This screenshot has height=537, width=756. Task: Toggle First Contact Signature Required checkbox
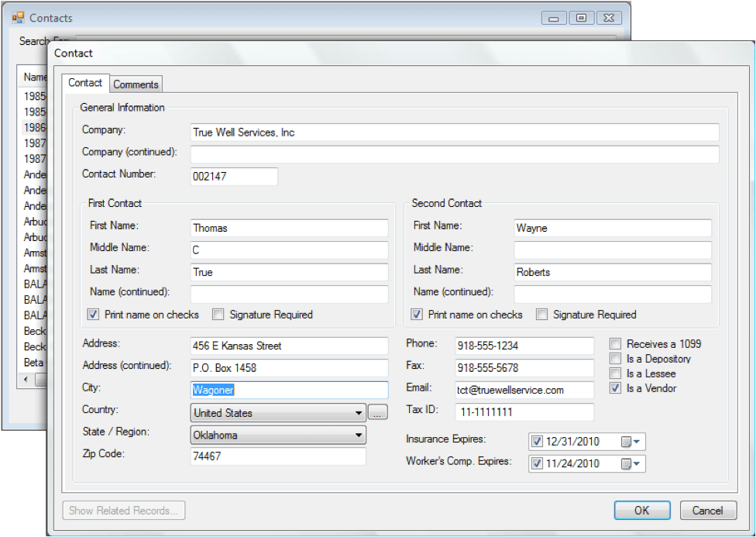(218, 315)
